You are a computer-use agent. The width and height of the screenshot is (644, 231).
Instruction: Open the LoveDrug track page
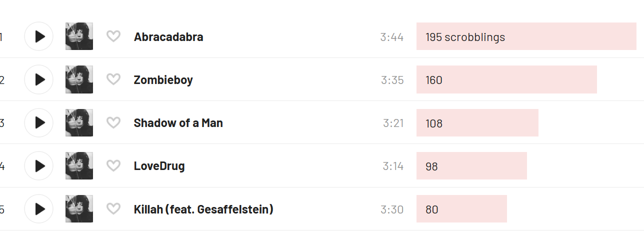point(159,166)
